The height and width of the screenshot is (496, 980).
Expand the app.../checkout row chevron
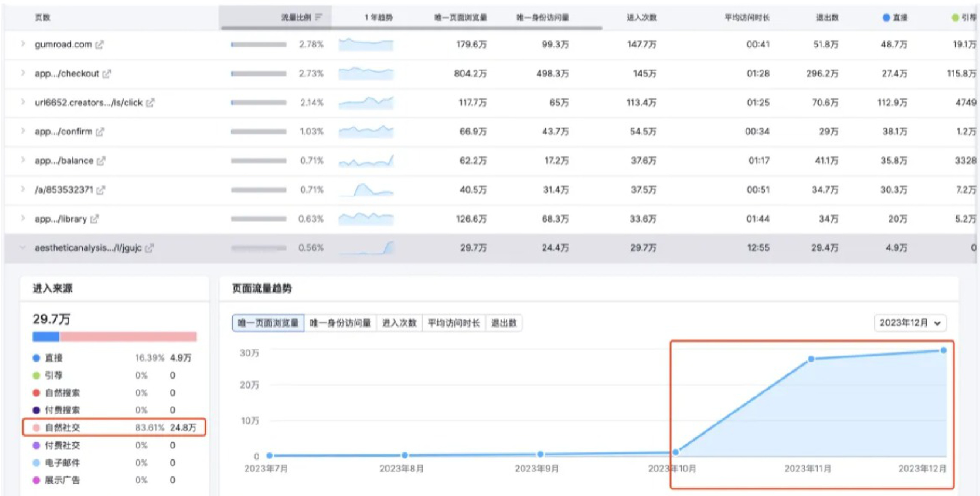click(23, 73)
